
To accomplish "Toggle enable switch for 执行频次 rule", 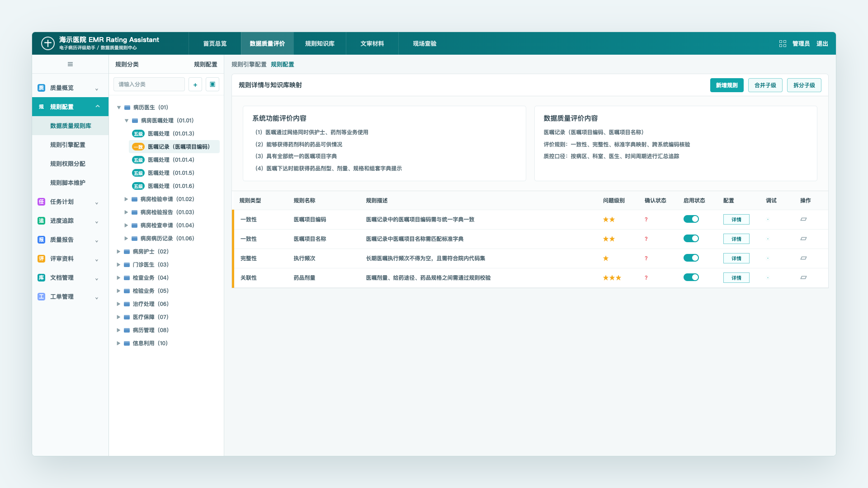I will click(691, 258).
